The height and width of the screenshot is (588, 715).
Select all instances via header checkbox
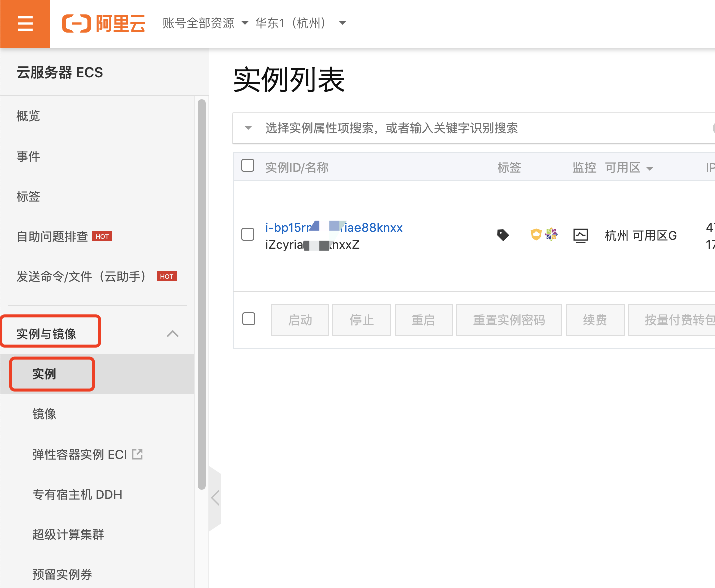pos(248,166)
